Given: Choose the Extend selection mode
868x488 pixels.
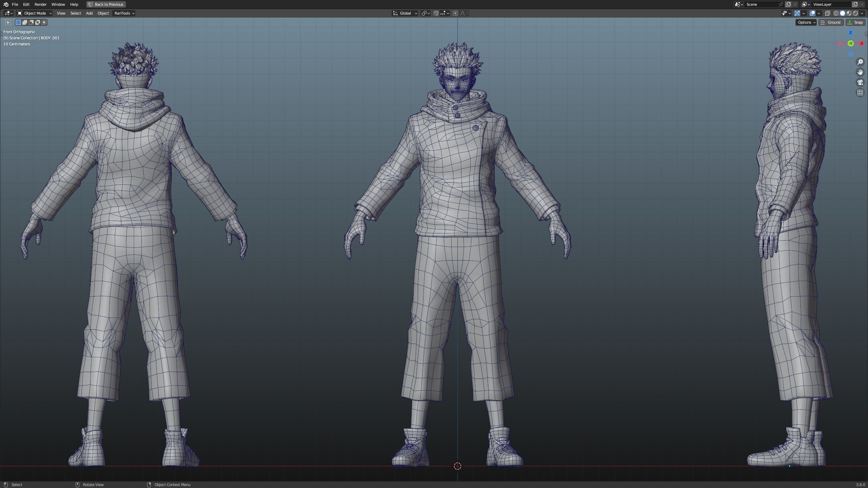Looking at the screenshot, I should (x=25, y=22).
